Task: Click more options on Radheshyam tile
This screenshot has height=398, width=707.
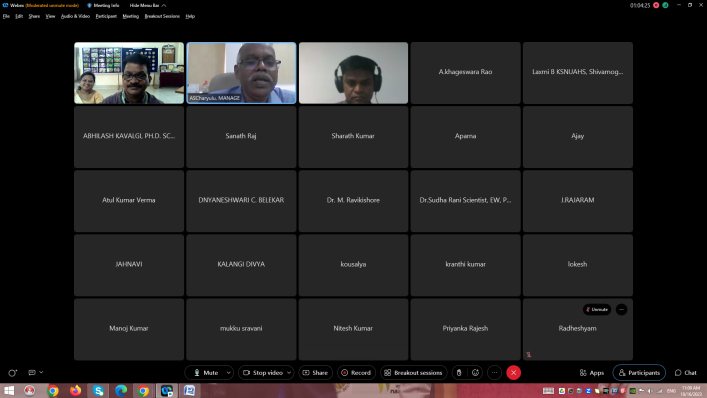Action: click(621, 310)
